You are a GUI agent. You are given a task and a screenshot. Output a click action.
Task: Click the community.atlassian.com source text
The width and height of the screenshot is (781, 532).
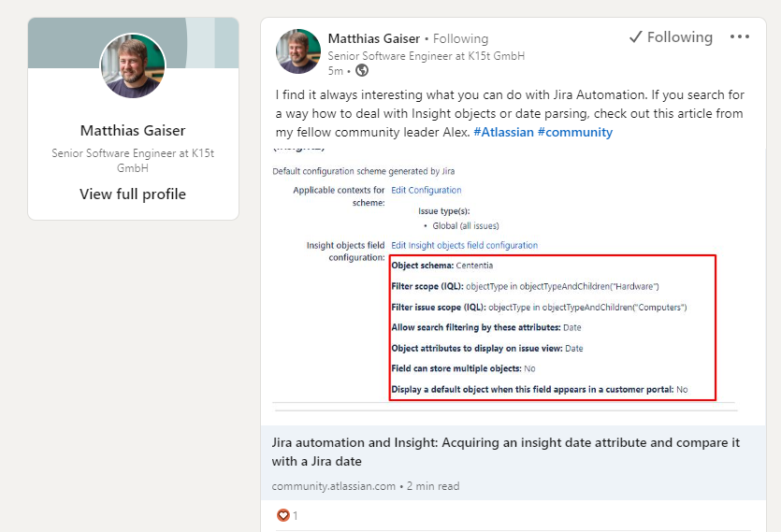click(x=334, y=486)
